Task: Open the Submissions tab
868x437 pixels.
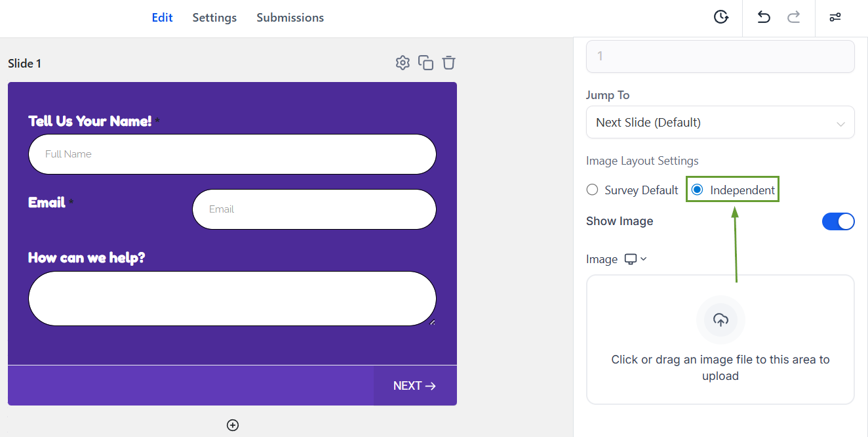Action: click(290, 18)
